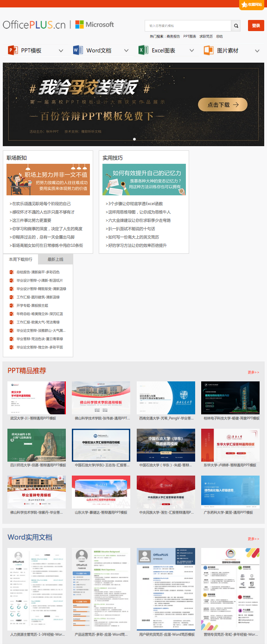This screenshot has height=644, width=267.
Task: Open 佛山科学技术学院-张伟彬 template thumbnail
Action: click(101, 398)
